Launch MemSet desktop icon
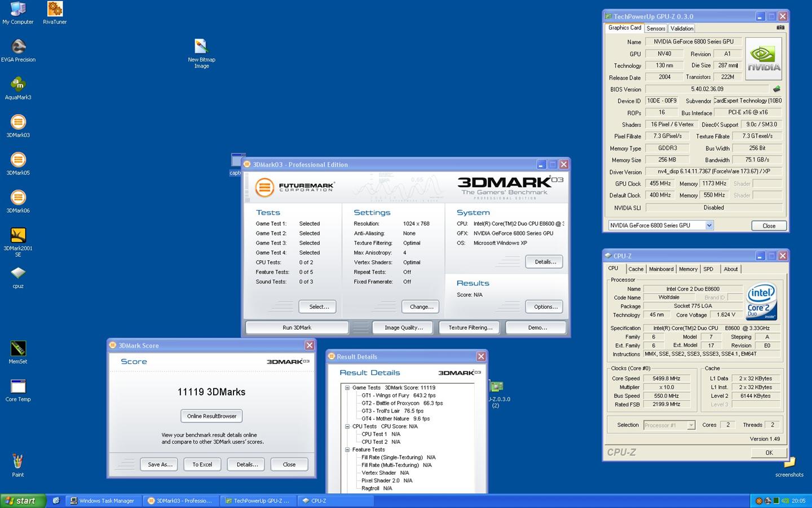812x508 pixels. 18,353
